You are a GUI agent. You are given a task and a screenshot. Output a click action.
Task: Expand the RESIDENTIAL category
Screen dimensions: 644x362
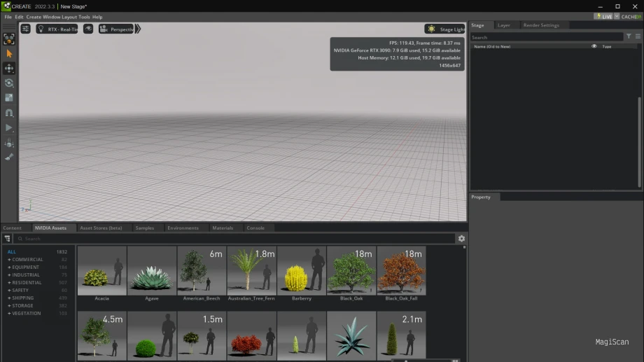pyautogui.click(x=9, y=283)
